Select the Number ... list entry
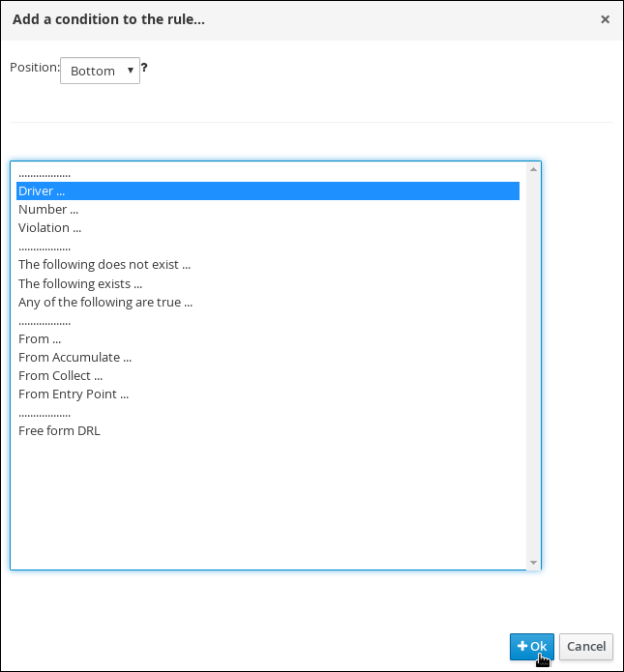This screenshot has width=624, height=672. pyautogui.click(x=48, y=210)
